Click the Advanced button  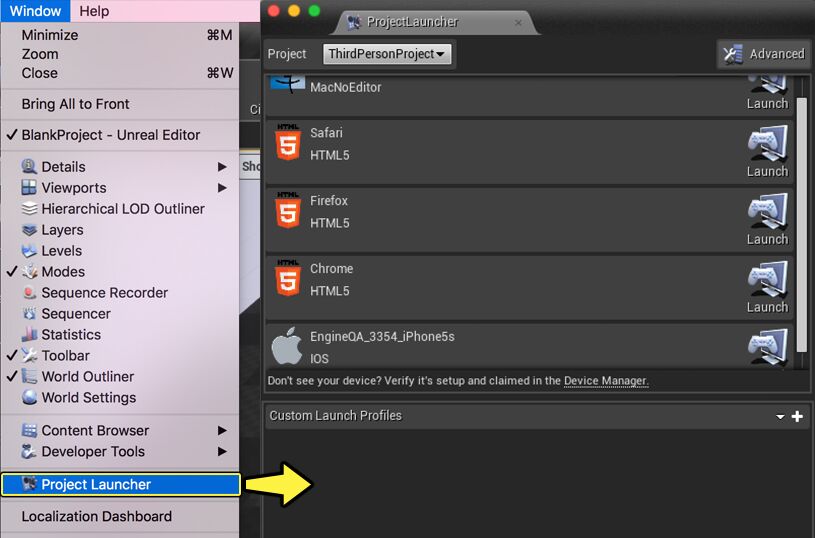(x=764, y=54)
